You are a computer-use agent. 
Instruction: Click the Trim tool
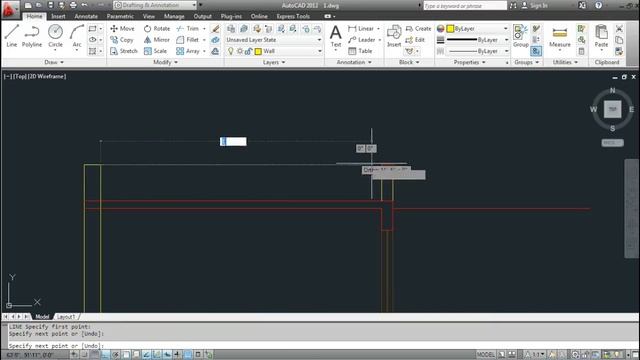[x=188, y=29]
